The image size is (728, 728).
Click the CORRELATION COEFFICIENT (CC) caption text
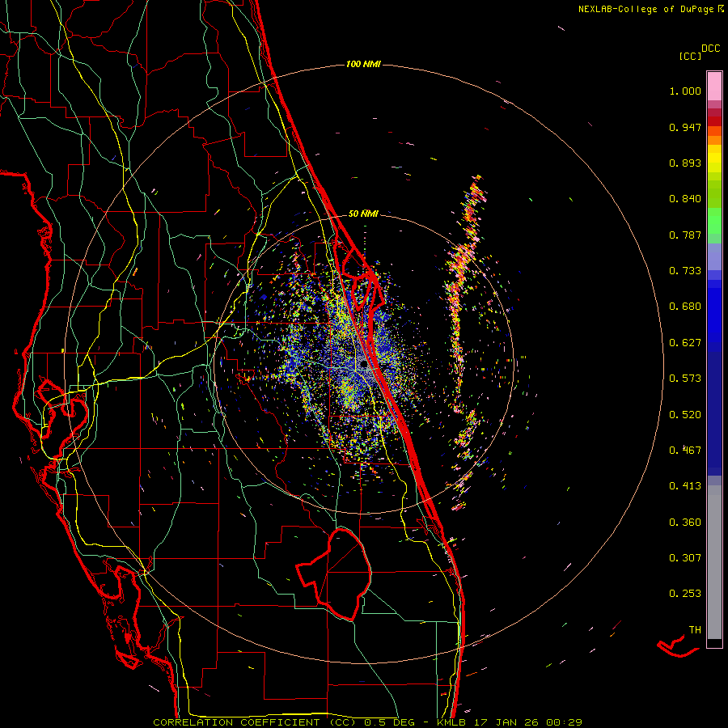[x=255, y=722]
